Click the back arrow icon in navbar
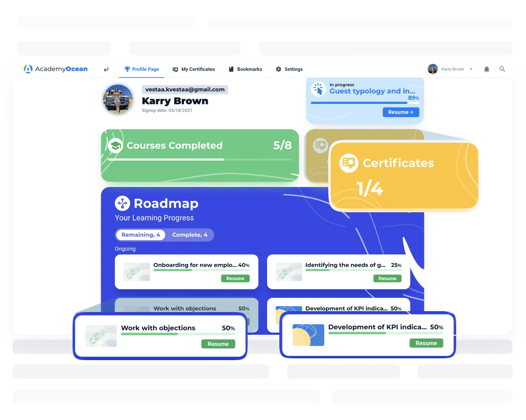 (106, 69)
